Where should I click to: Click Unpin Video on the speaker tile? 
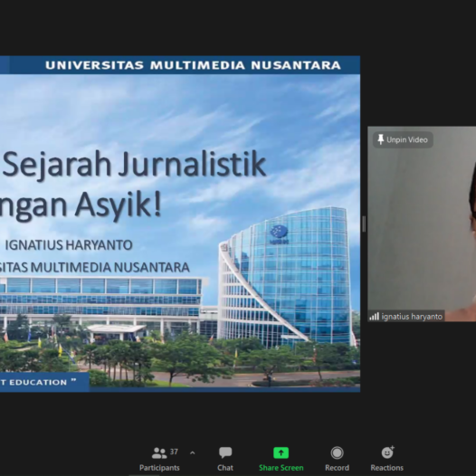tap(403, 139)
